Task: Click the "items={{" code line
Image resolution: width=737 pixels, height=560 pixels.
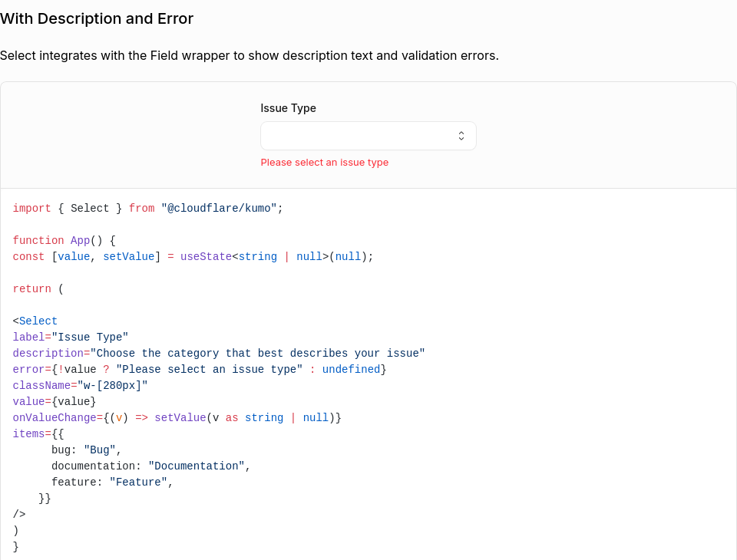Action: (38, 433)
